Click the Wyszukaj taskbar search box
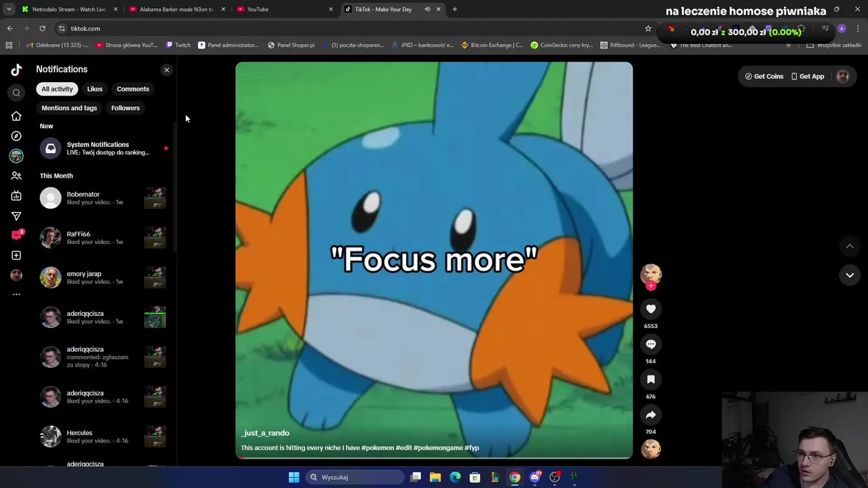 tap(354, 477)
